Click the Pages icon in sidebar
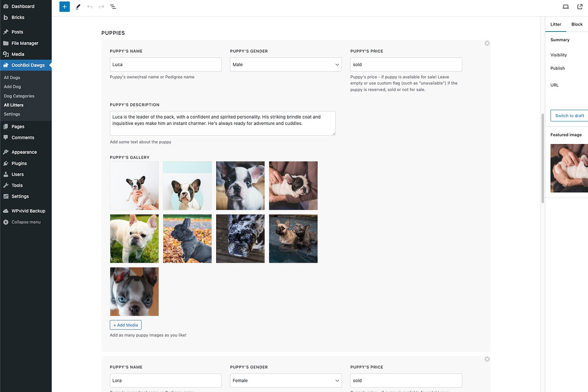The image size is (588, 392). [6, 126]
